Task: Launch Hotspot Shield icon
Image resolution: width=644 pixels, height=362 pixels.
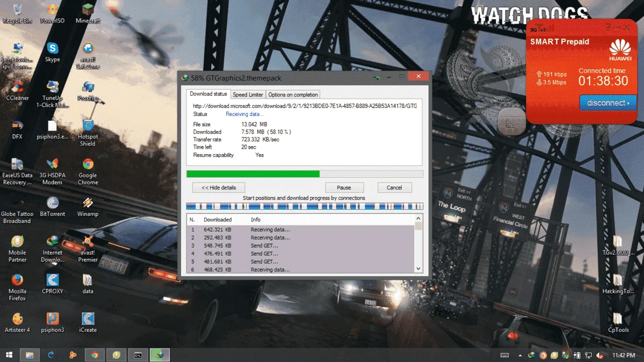Action: click(x=88, y=133)
